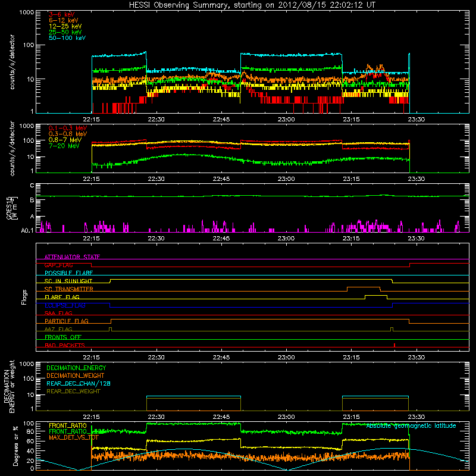Viewport: 476px width, 476px height.
Task: Select the PARTICLE_FLAG label
Action: point(67,321)
